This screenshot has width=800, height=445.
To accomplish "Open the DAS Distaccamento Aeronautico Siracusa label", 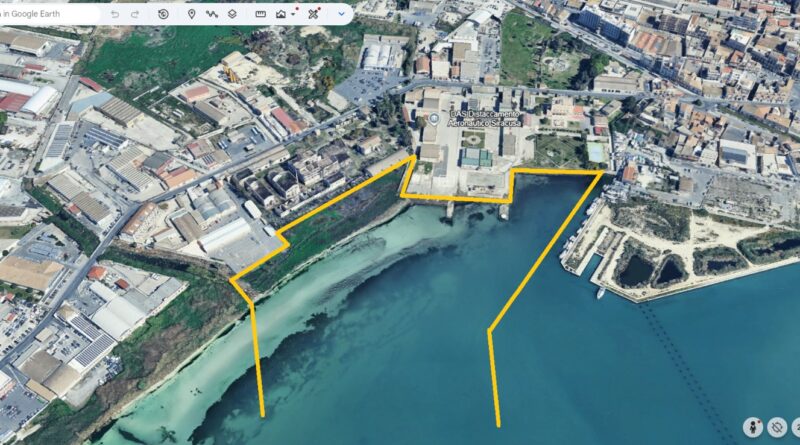I will point(484,119).
